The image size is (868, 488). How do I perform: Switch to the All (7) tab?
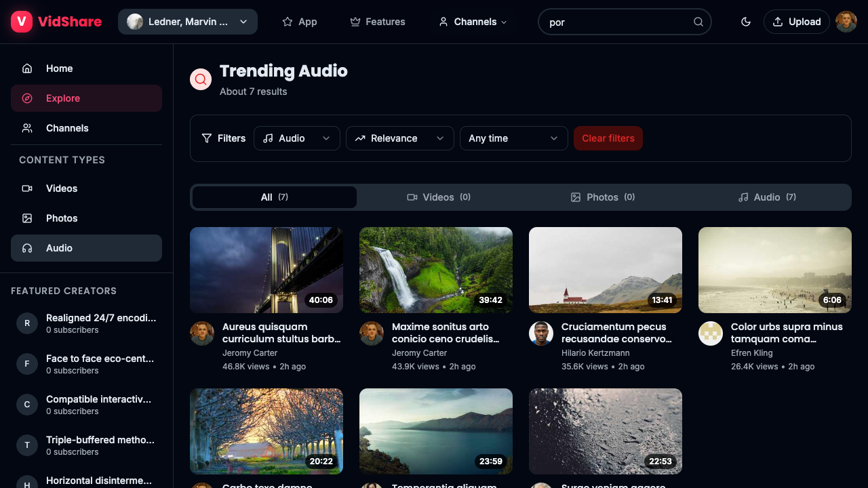[275, 197]
